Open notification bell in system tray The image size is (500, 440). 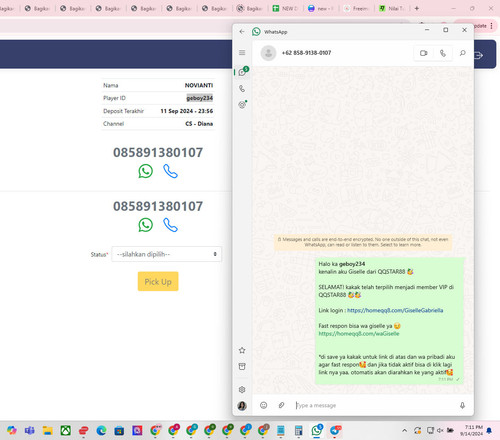click(489, 430)
